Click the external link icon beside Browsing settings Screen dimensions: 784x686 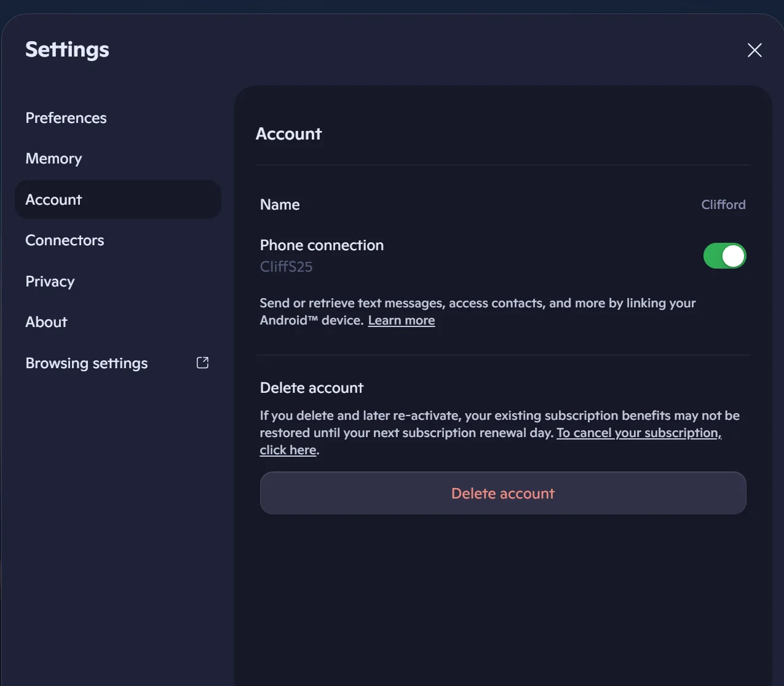(202, 363)
